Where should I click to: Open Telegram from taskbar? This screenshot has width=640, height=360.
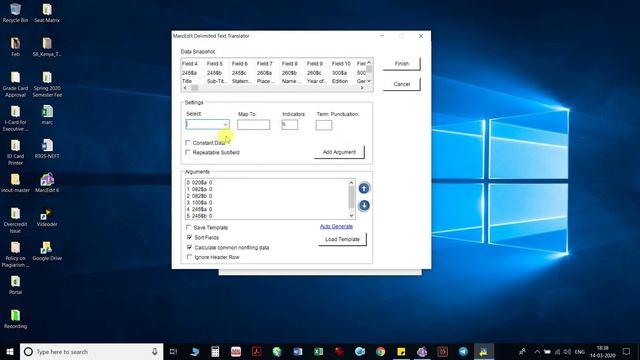click(x=463, y=351)
